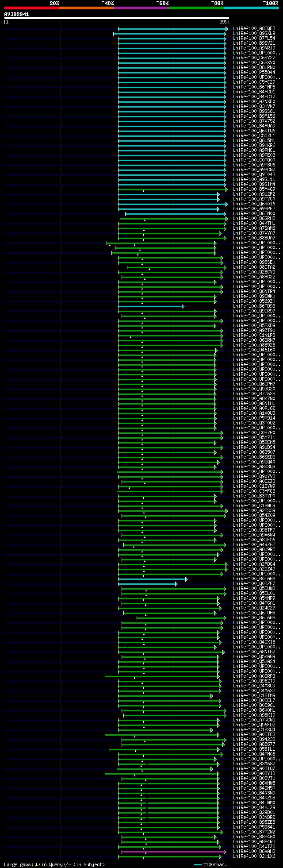The image size is (283, 868).
Task: Select hit label UniRef100_Q5CUW3
Action: (254, 589)
